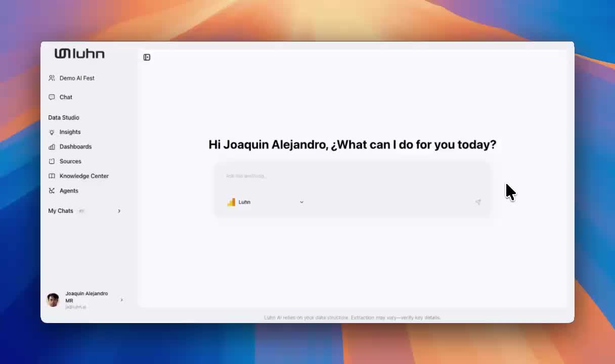
Task: Click the dropdown chevron next to Luhn
Action: click(301, 202)
